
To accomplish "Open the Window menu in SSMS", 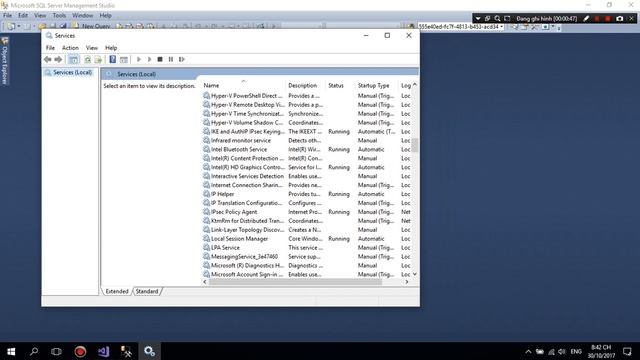I will [x=82, y=15].
